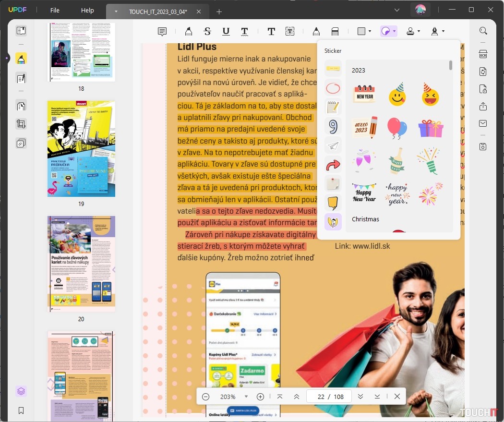Select the page 20 thumbnail
Image resolution: width=504 pixels, height=422 pixels.
point(81,264)
